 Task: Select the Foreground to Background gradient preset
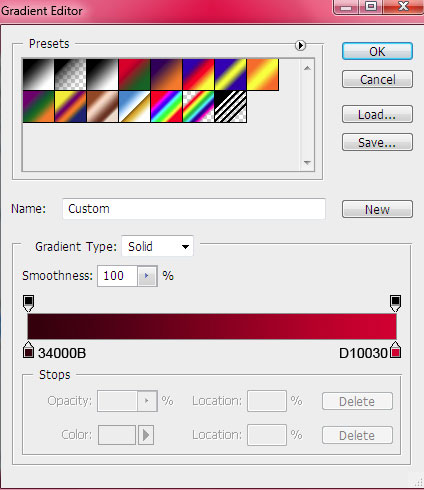[x=38, y=74]
